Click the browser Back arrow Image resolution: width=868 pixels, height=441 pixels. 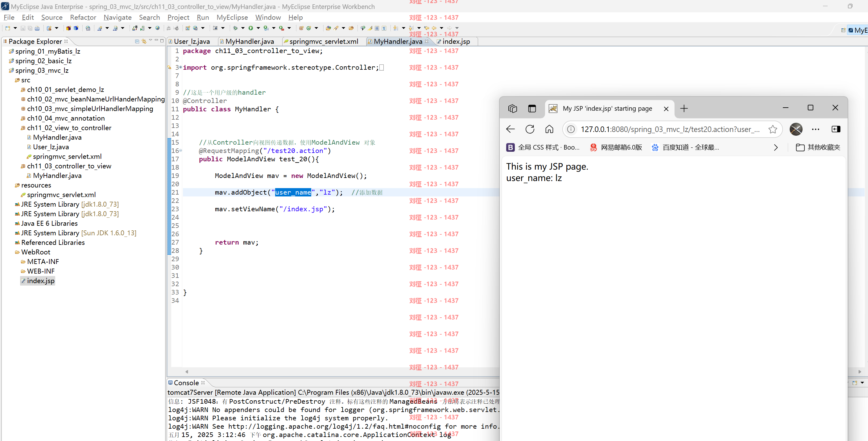pyautogui.click(x=510, y=129)
